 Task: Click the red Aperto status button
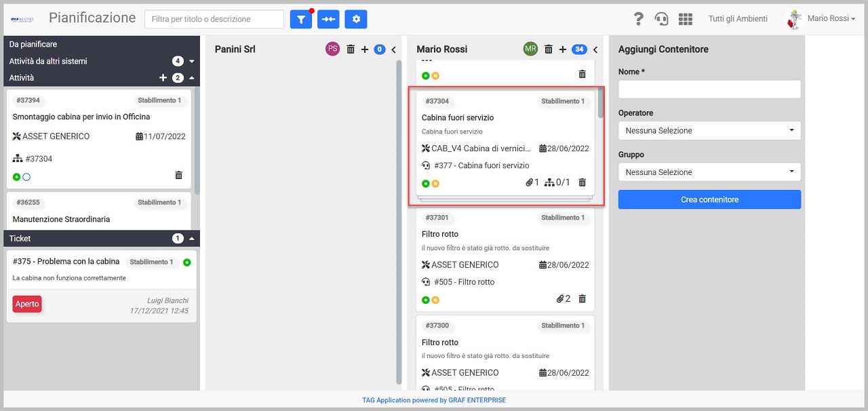click(x=27, y=304)
